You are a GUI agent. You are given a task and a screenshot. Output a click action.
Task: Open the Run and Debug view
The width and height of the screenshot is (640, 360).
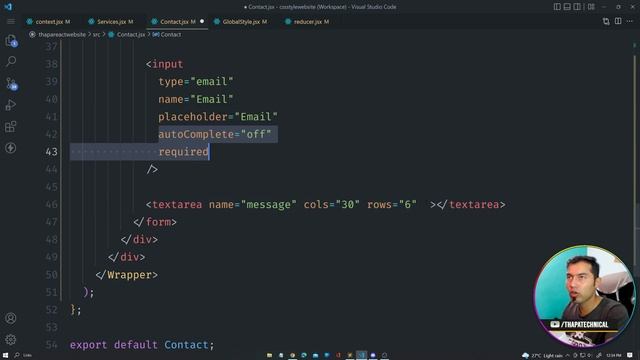pos(11,105)
